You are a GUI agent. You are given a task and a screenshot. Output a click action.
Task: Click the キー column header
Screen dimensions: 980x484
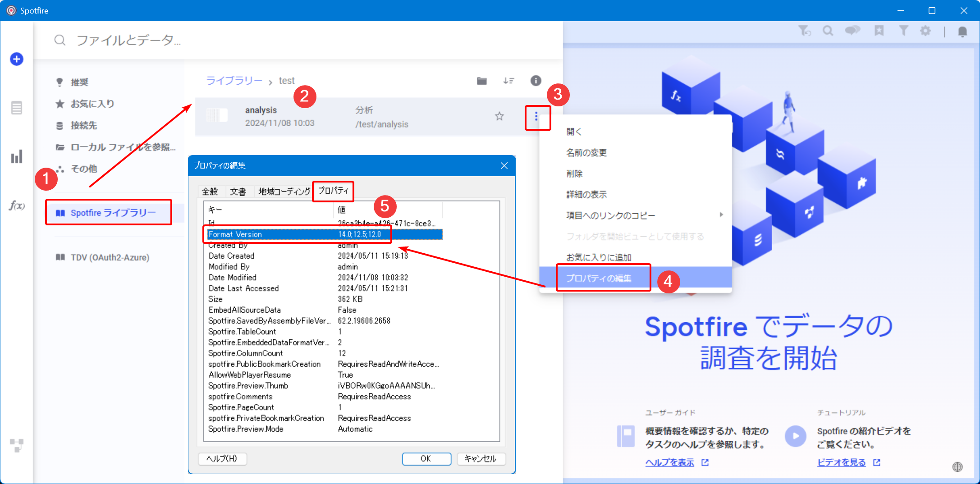click(269, 210)
